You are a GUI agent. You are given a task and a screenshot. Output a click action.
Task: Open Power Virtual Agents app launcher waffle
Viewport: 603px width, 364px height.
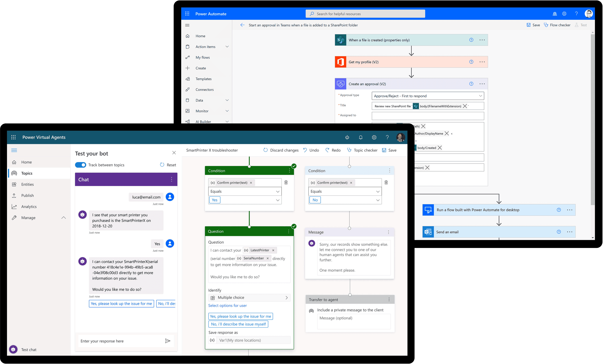pos(13,137)
